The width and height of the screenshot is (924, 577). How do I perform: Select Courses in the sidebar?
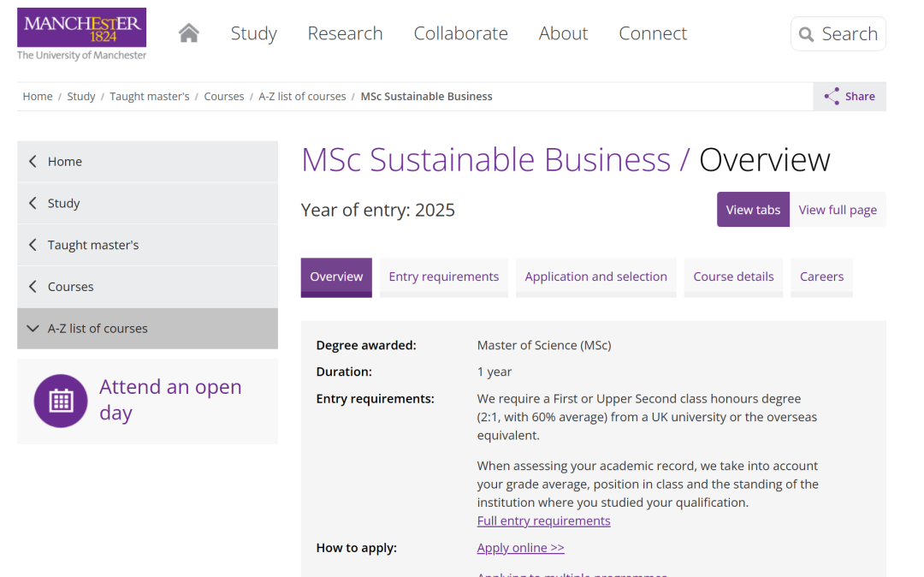[x=147, y=287]
